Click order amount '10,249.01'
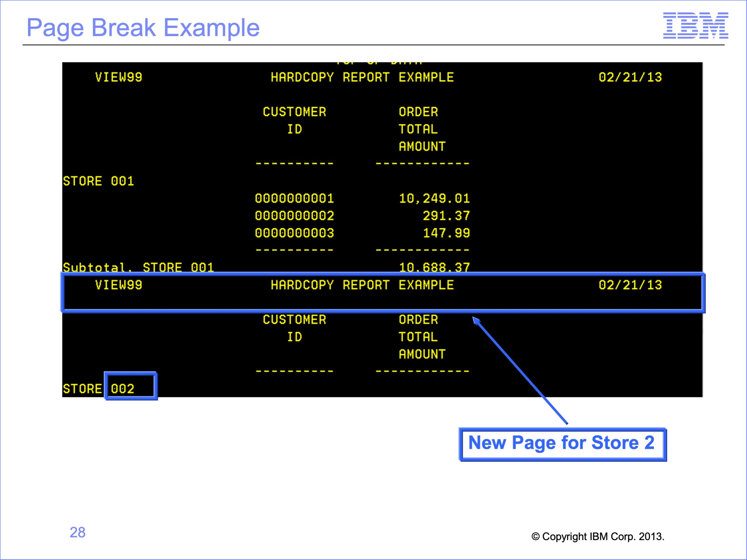This screenshot has height=560, width=747. [434, 199]
